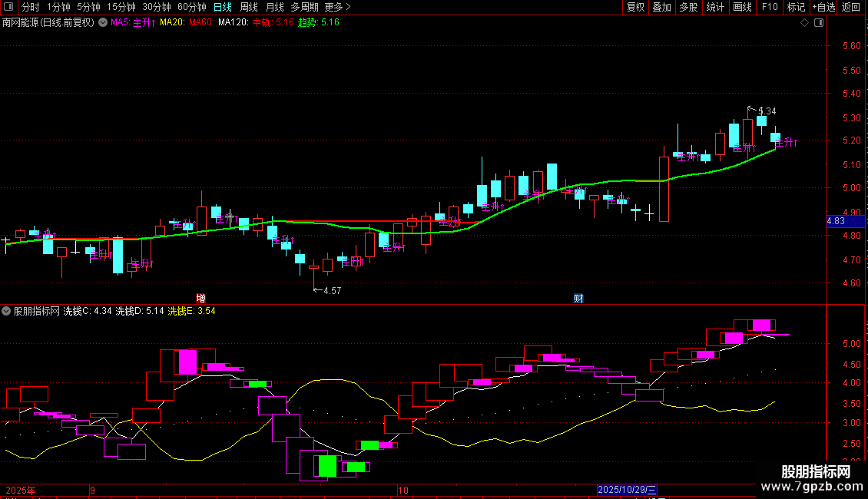Click the 叠加 overlay button
868x499 pixels.
[x=661, y=7]
